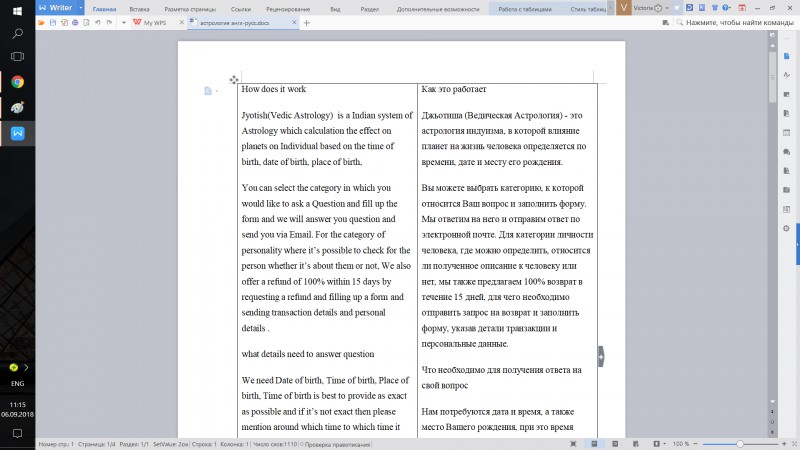
Task: Switch to the Главная ribbon tab
Action: click(x=104, y=9)
